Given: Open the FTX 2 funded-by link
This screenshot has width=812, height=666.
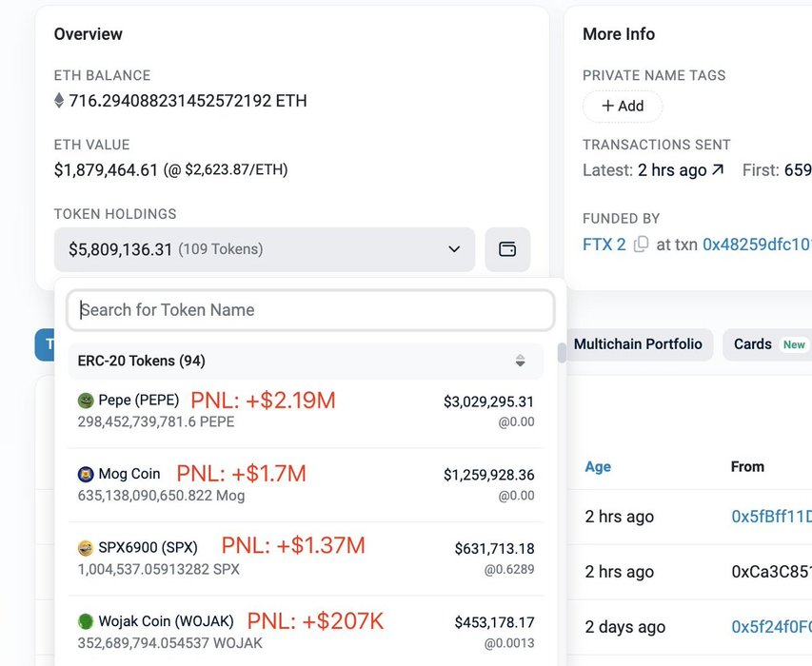Looking at the screenshot, I should pos(604,245).
